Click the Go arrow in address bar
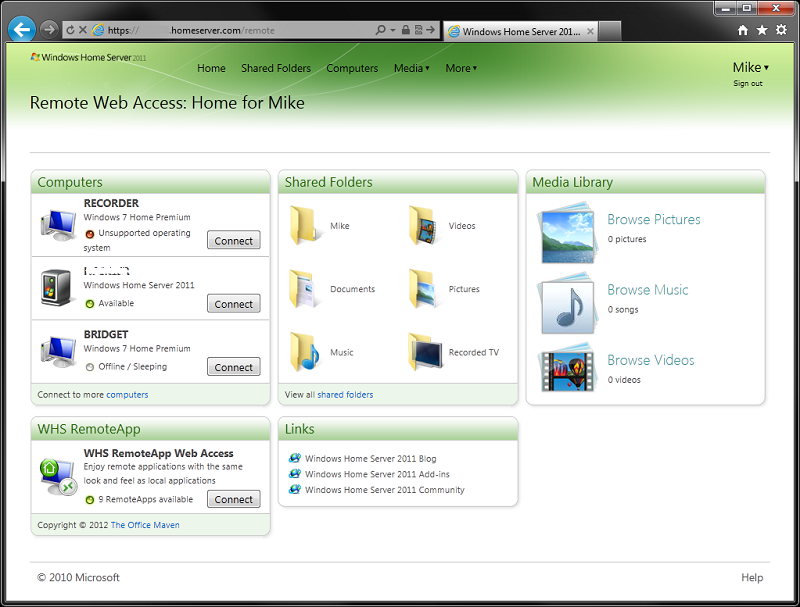800x607 pixels. 431,30
